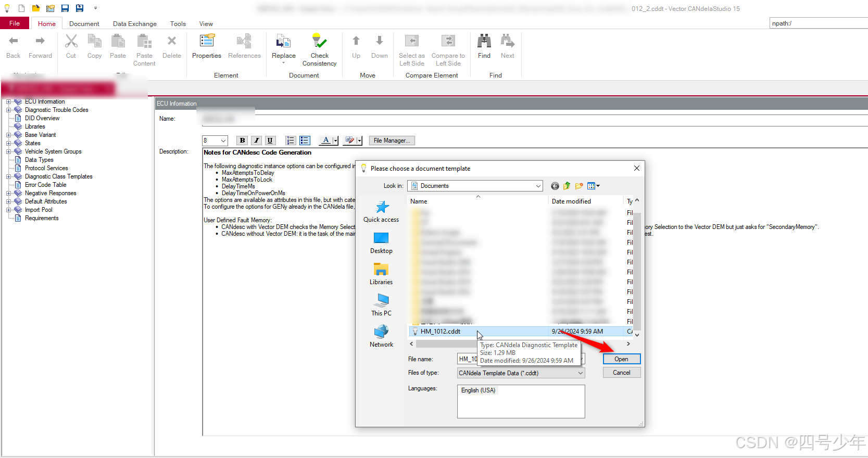Go to Desktop in the dialog sidebar
Screen dimensions: 868x458
381,243
